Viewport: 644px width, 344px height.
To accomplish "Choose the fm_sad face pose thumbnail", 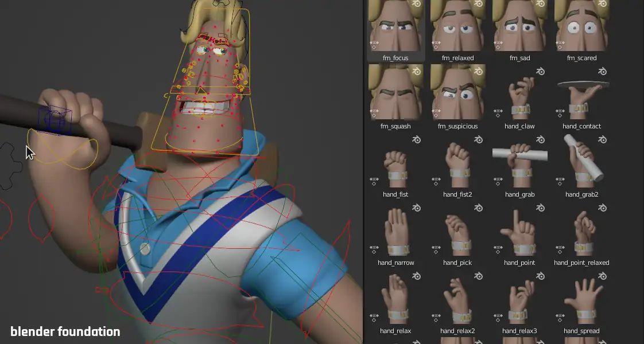I will click(x=519, y=25).
